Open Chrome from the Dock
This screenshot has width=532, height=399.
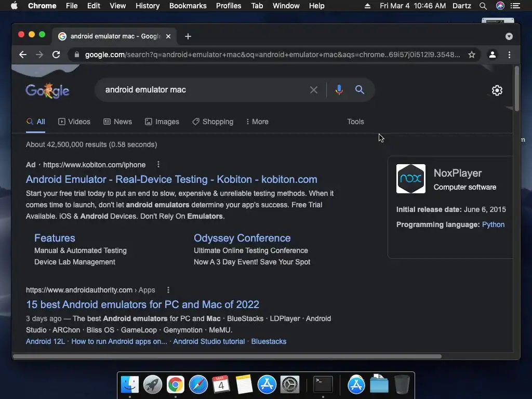tap(176, 384)
